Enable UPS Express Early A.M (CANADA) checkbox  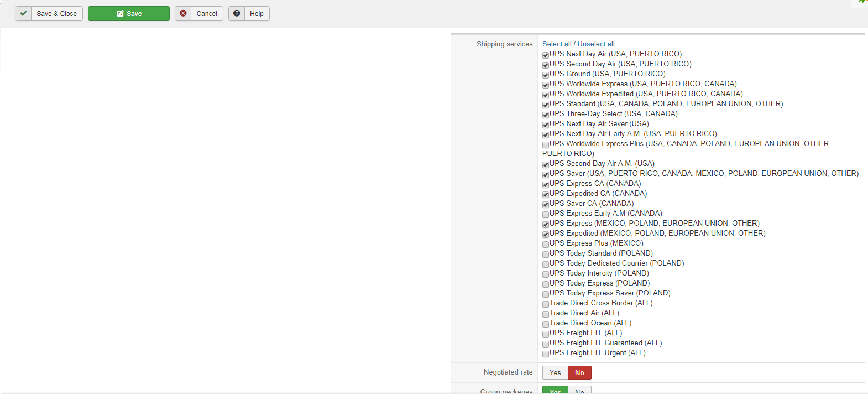[x=546, y=214]
